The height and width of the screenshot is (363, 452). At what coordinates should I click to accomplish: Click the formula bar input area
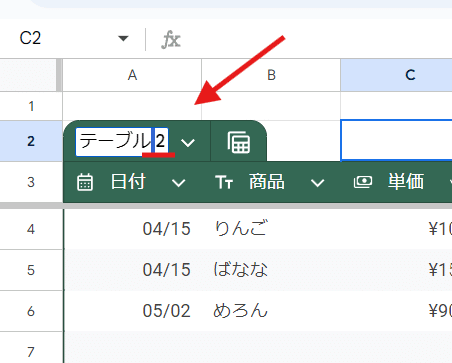coord(318,39)
